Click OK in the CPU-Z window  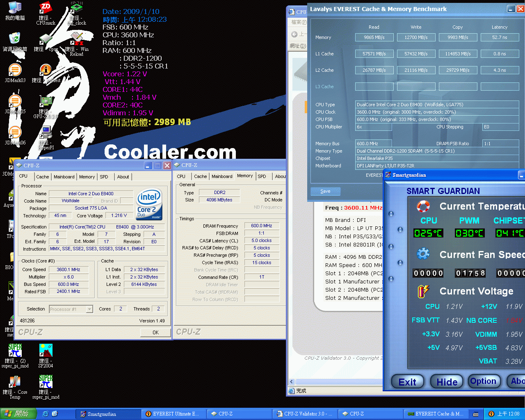coord(155,332)
